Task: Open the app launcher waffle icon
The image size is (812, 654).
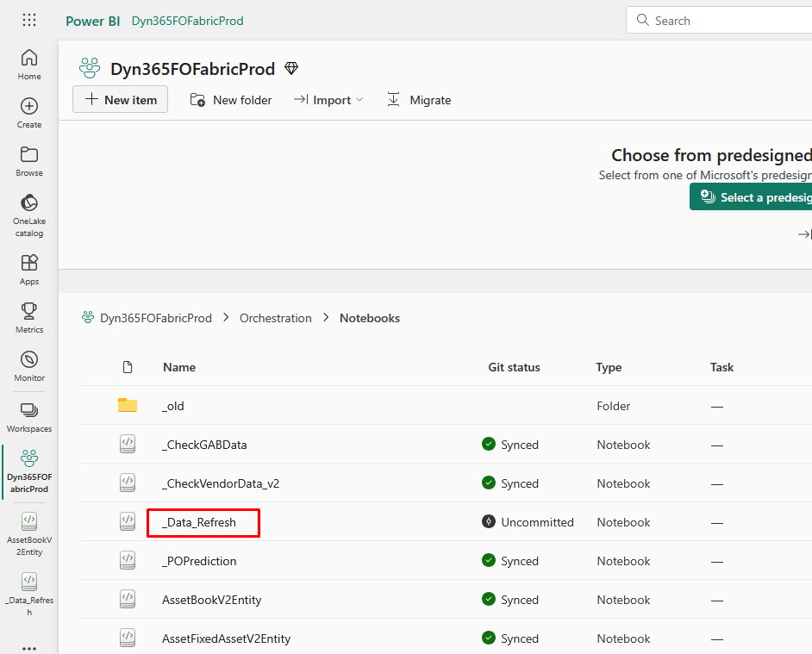Action: pyautogui.click(x=29, y=20)
